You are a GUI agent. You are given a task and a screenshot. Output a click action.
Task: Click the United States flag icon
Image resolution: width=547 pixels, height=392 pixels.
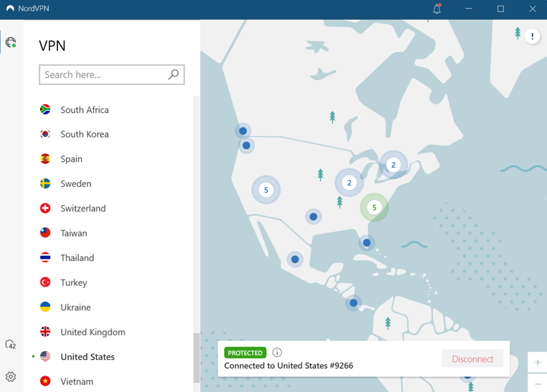tap(45, 356)
